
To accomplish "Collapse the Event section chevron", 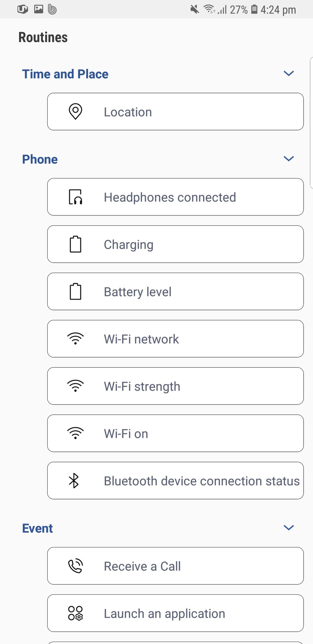I will (x=289, y=528).
